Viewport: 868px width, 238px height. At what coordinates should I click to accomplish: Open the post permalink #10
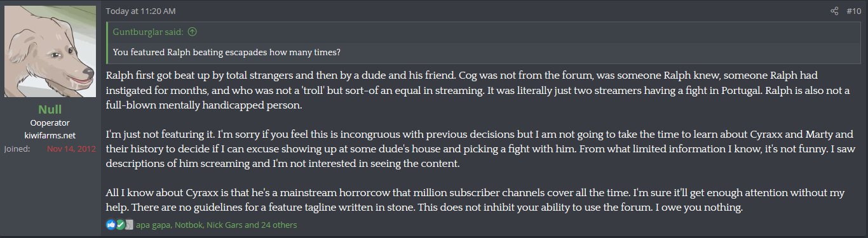click(854, 11)
